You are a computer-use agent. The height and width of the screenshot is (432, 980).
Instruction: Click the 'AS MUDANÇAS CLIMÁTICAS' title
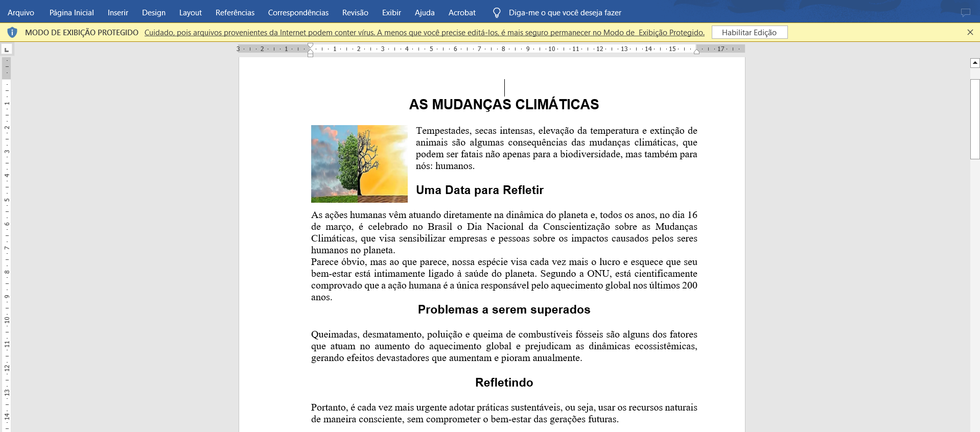click(x=504, y=104)
